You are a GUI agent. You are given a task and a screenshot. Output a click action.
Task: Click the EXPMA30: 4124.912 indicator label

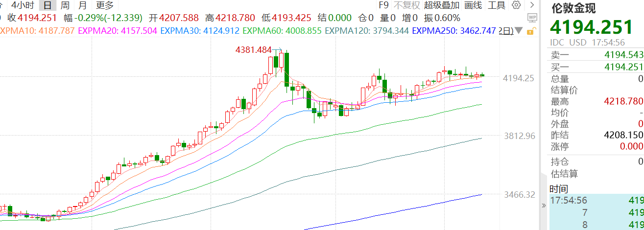(200, 31)
